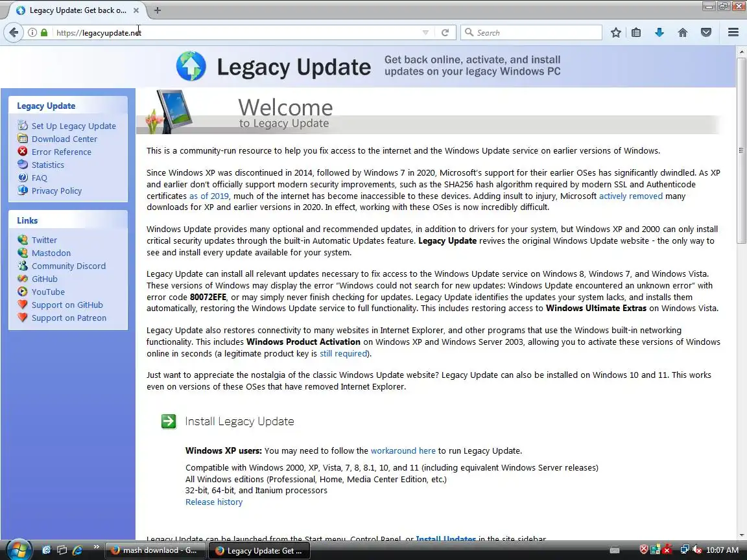Open the Downloads arrow icon
This screenshot has width=747, height=560.
pyautogui.click(x=659, y=32)
